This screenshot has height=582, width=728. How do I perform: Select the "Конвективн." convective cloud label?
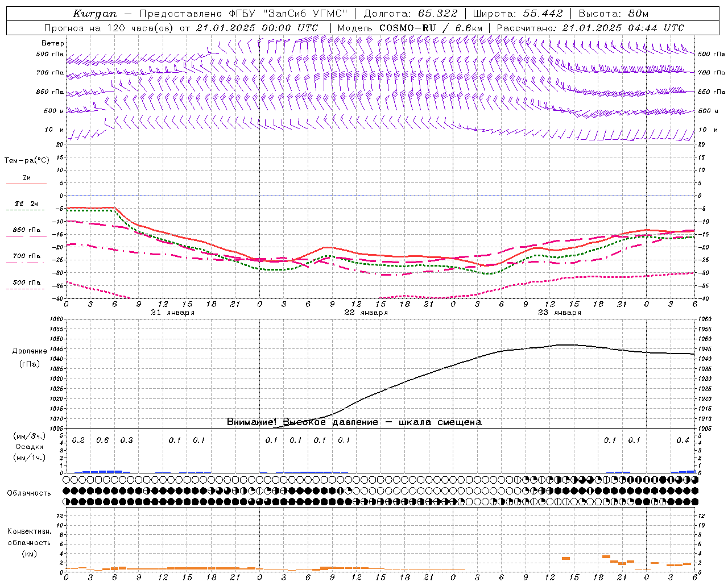point(29,531)
